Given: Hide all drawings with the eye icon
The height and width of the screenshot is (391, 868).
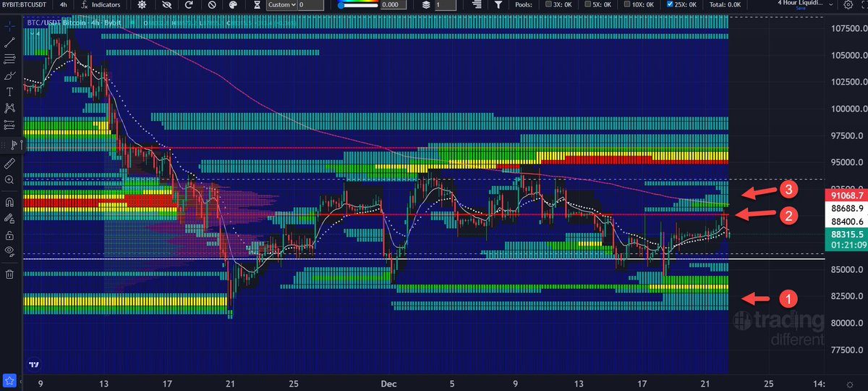Looking at the screenshot, I should [x=9, y=251].
